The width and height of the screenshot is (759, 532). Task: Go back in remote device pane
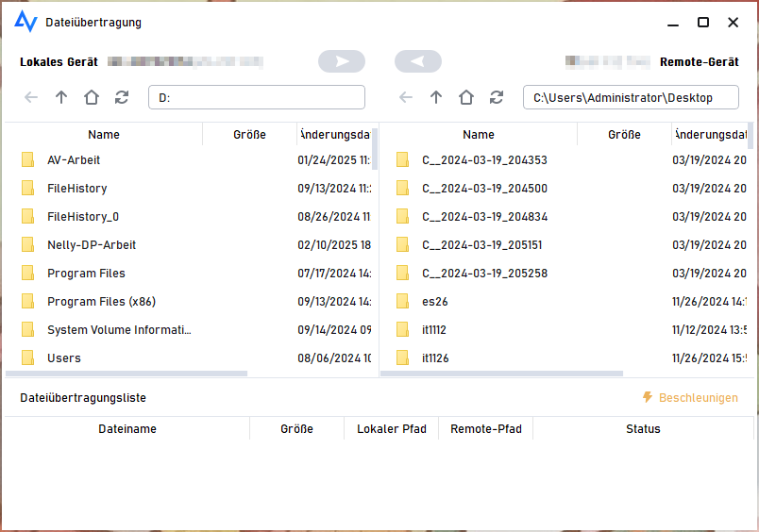[406, 98]
